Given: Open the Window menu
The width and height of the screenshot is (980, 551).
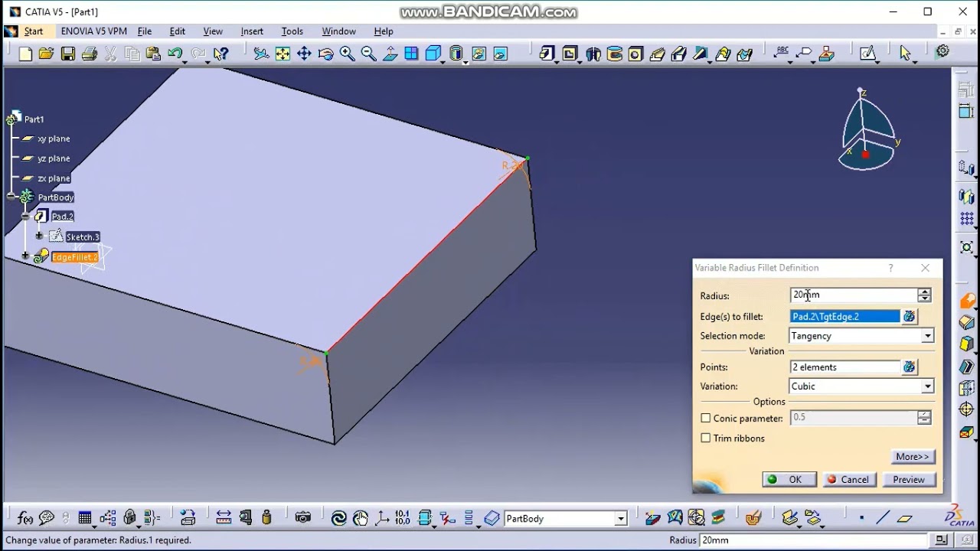Looking at the screenshot, I should click(338, 31).
